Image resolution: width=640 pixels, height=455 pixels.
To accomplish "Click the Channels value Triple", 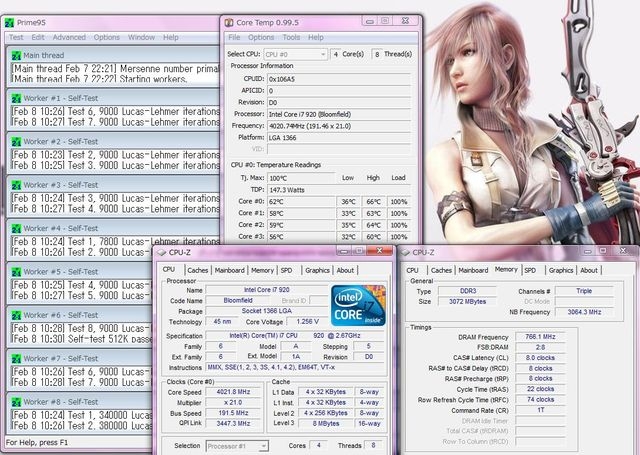I will pos(584,291).
